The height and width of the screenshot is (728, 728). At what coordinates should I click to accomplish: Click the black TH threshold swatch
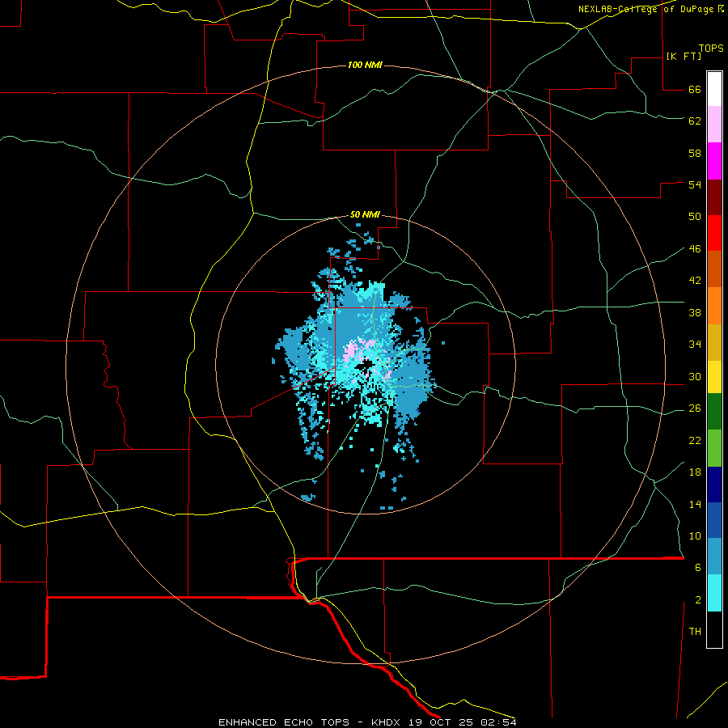(x=714, y=629)
